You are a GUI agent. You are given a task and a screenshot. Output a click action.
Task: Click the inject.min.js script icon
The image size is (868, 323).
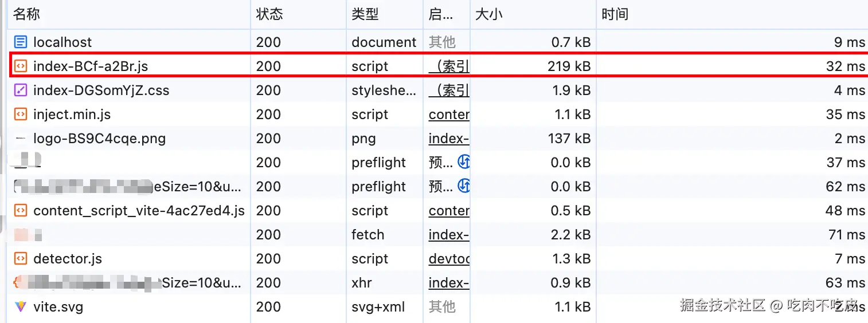(21, 115)
